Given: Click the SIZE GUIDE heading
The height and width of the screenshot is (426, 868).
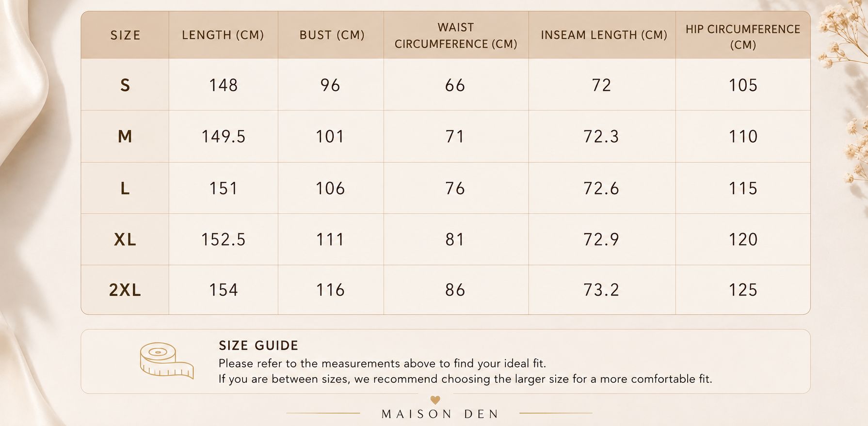Looking at the screenshot, I should point(258,346).
